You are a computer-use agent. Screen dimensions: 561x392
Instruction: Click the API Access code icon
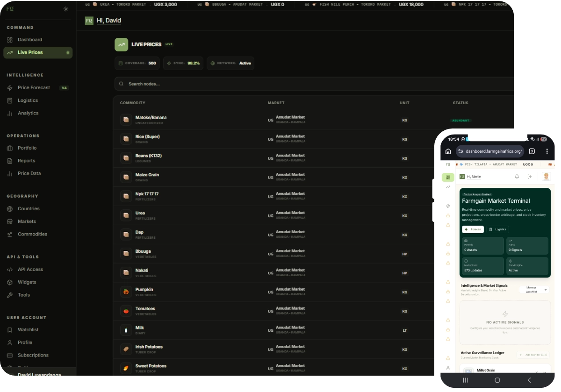[10, 270]
